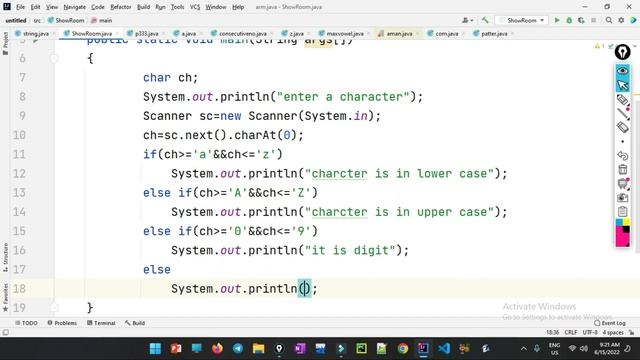Open the Build menu
The width and height of the screenshot is (640, 360).
pos(143,7)
